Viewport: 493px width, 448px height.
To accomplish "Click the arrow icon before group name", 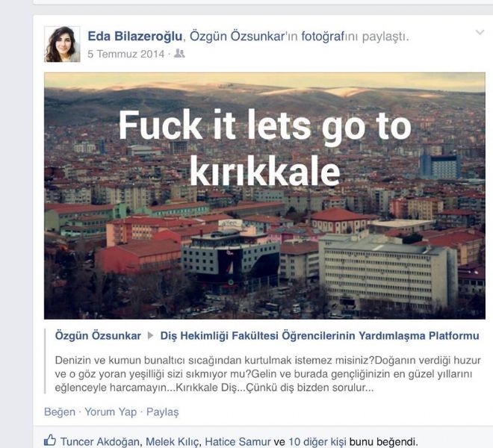I will (151, 336).
